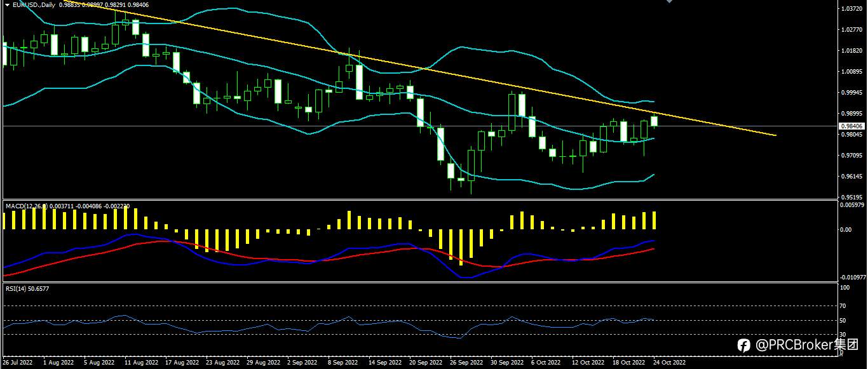Viewport: 868px width, 369px height.
Task: Click the EURUSD.,Daily chart title
Action: [33, 4]
